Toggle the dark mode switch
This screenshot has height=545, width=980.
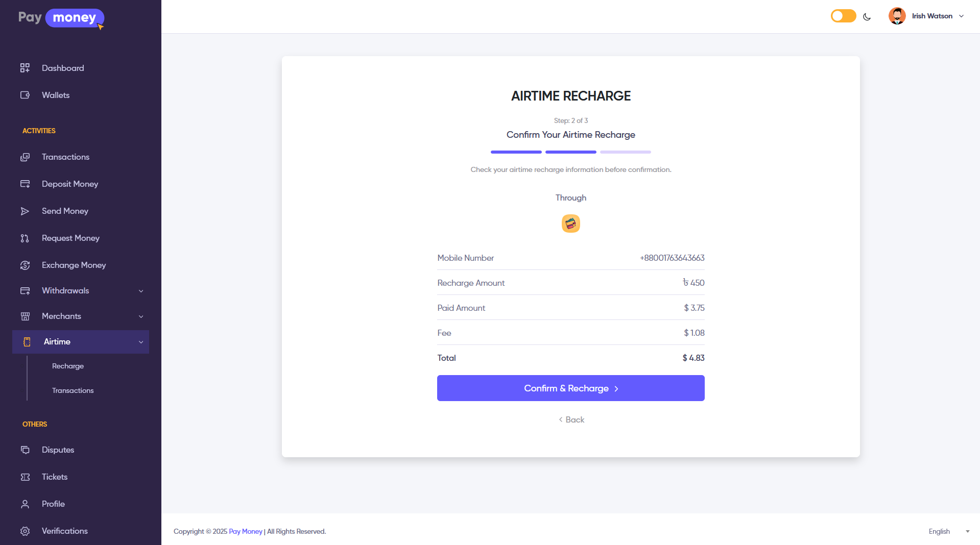(x=843, y=16)
